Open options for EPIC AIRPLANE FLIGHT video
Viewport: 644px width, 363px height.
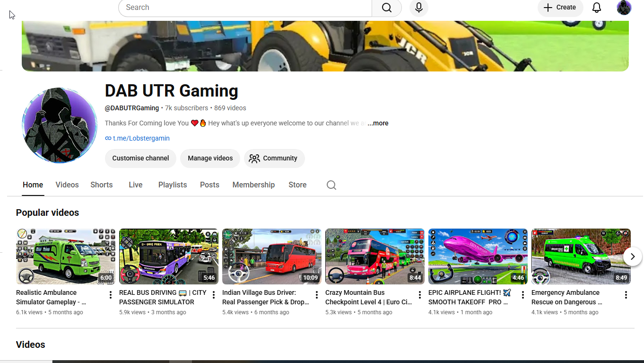pyautogui.click(x=523, y=295)
